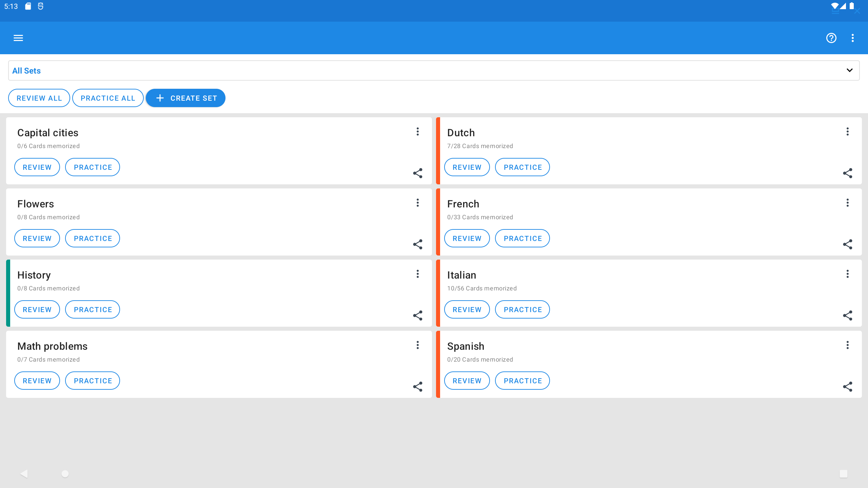Review the Capital cities set
The height and width of the screenshot is (488, 868).
tap(37, 167)
